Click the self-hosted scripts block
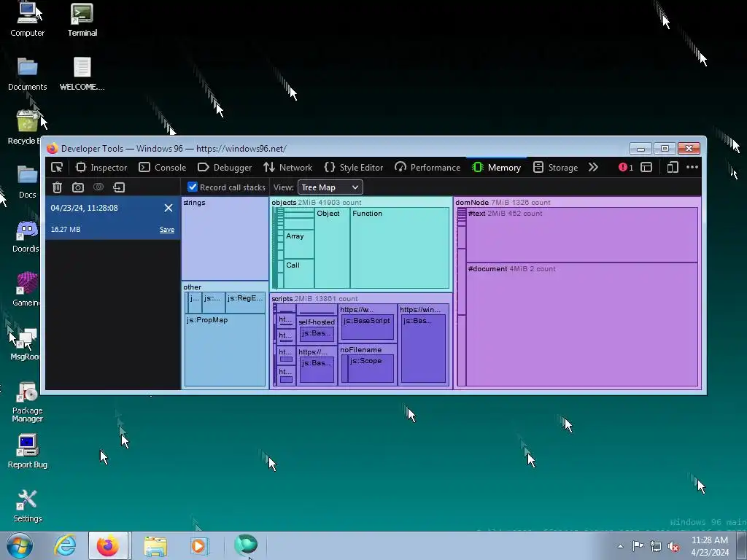 click(x=317, y=330)
